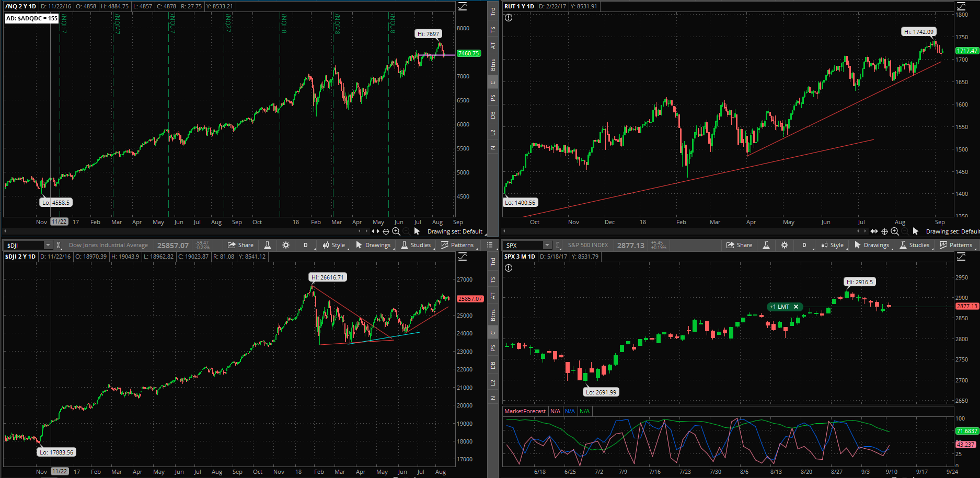This screenshot has height=478, width=980.
Task: Open Drawings on SPX toolbar
Action: (x=872, y=245)
